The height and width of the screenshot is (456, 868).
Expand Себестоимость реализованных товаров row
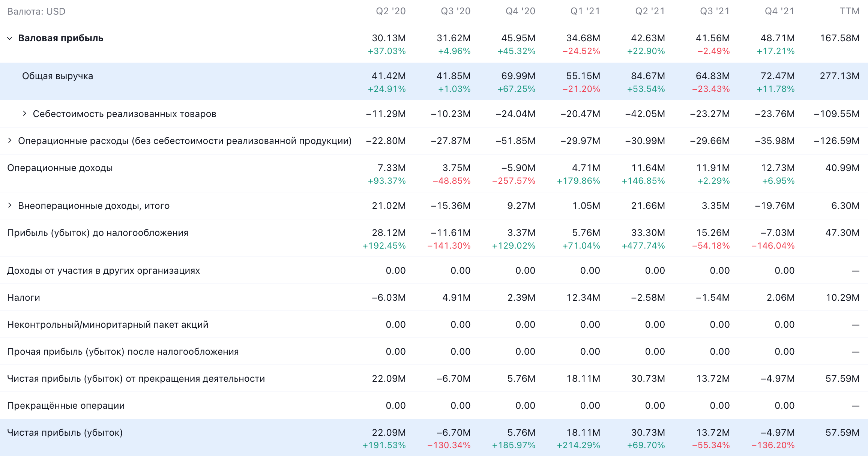click(25, 113)
